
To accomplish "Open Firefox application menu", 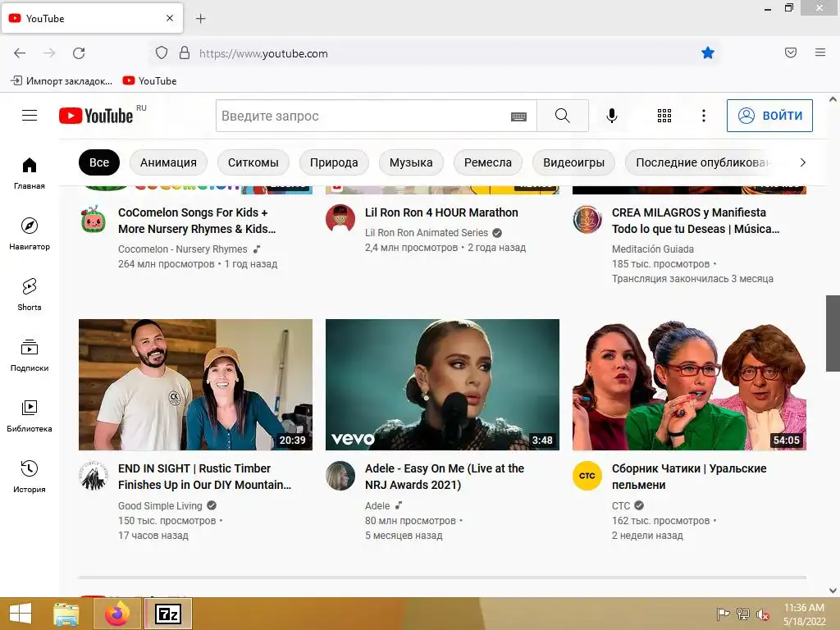I will (820, 52).
